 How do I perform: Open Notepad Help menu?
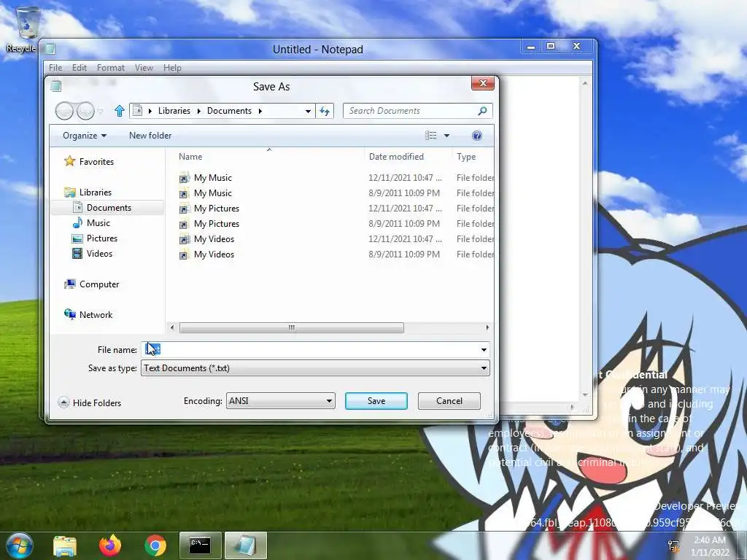172,68
